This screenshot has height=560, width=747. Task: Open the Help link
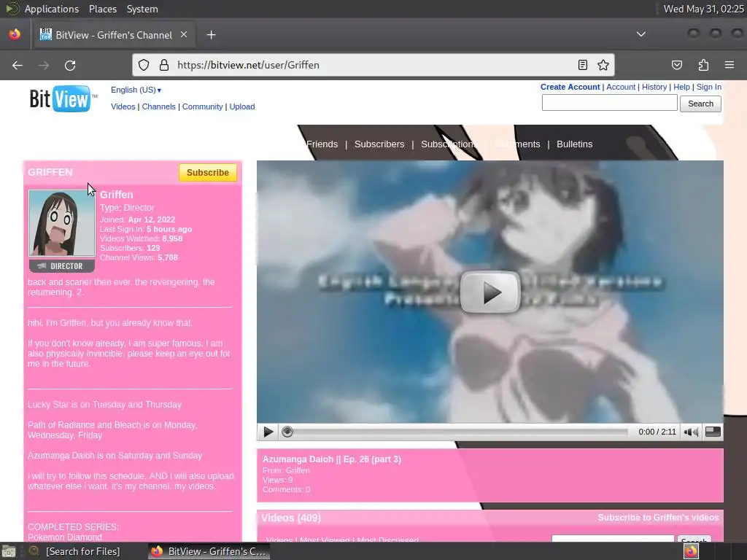(681, 87)
